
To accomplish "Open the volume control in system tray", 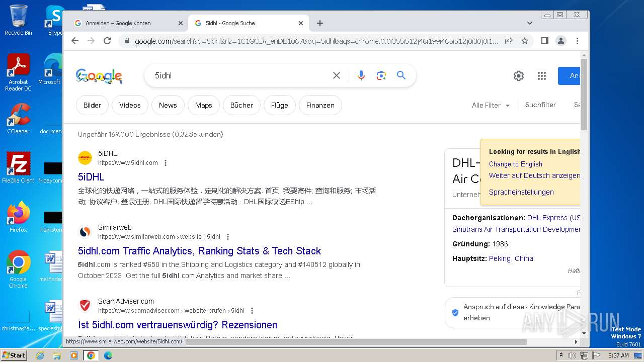I will 572,355.
